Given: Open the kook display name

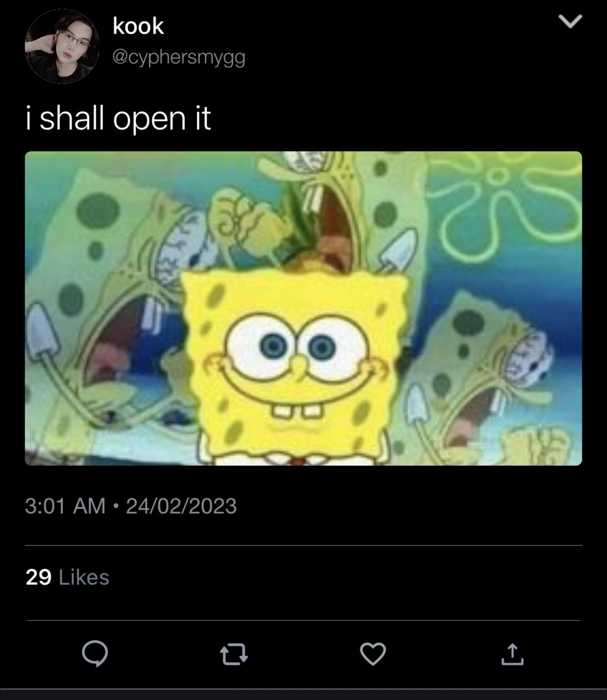Looking at the screenshot, I should coord(138,26).
